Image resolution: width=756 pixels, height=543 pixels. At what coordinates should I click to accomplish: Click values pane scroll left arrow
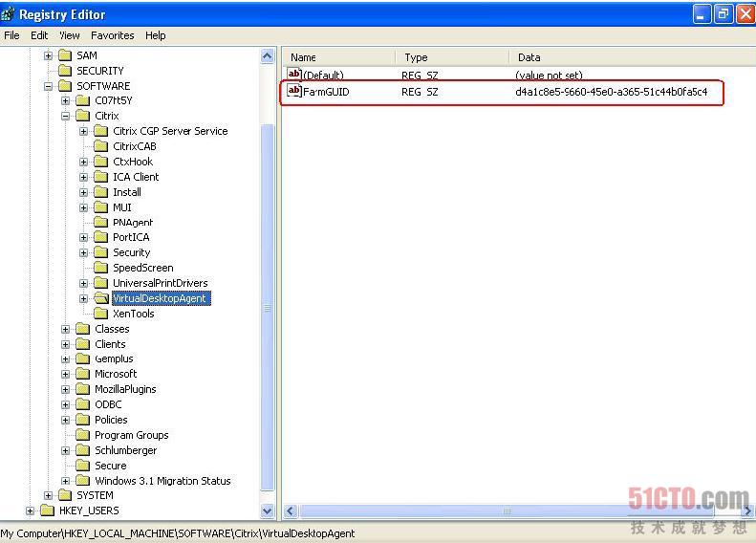[x=291, y=511]
